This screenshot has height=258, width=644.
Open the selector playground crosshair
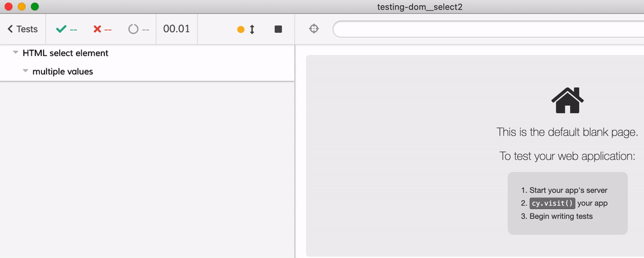[x=314, y=29]
